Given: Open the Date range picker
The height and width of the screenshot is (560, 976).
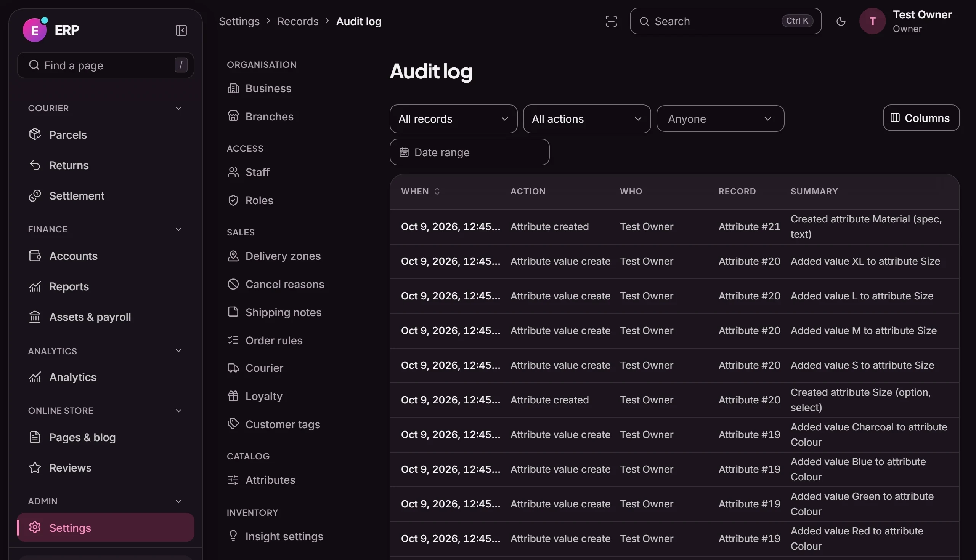Looking at the screenshot, I should tap(469, 152).
